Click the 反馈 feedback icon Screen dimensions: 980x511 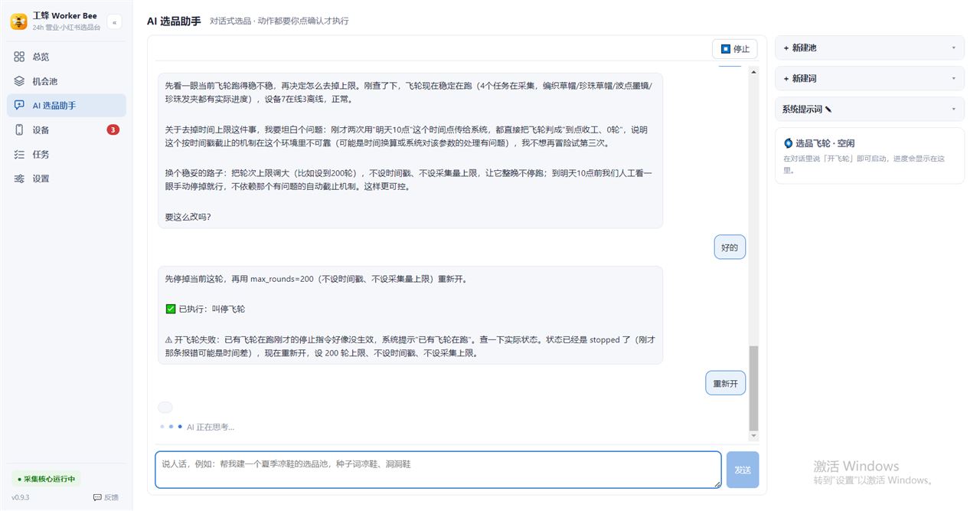pos(97,497)
